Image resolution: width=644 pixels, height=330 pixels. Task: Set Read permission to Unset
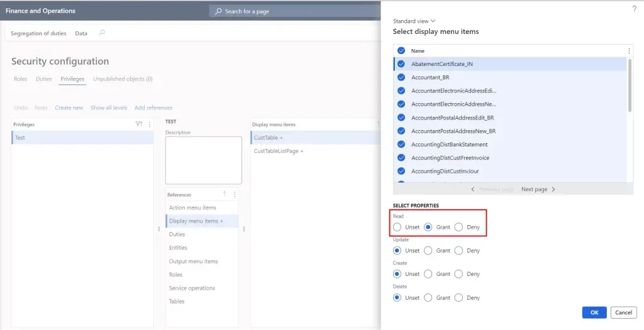click(397, 227)
